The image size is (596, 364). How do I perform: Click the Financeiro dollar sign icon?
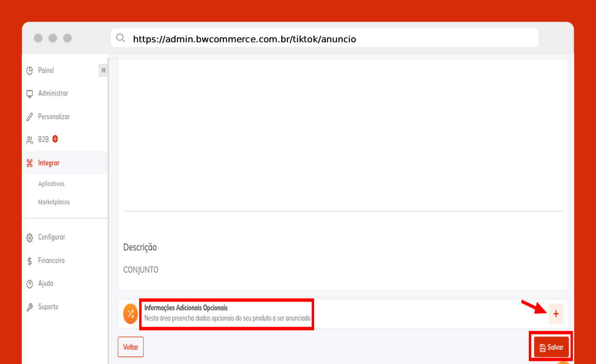pyautogui.click(x=30, y=261)
